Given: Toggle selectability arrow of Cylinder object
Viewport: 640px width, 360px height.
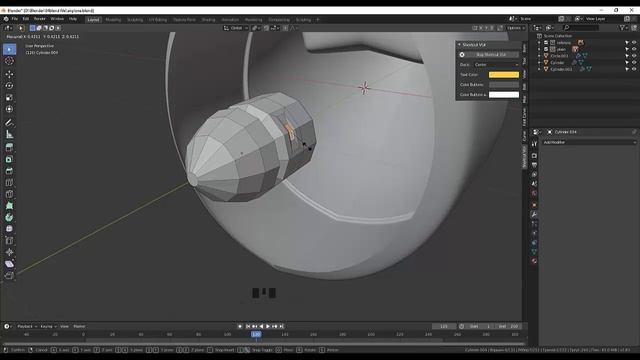Looking at the screenshot, I should (x=627, y=63).
